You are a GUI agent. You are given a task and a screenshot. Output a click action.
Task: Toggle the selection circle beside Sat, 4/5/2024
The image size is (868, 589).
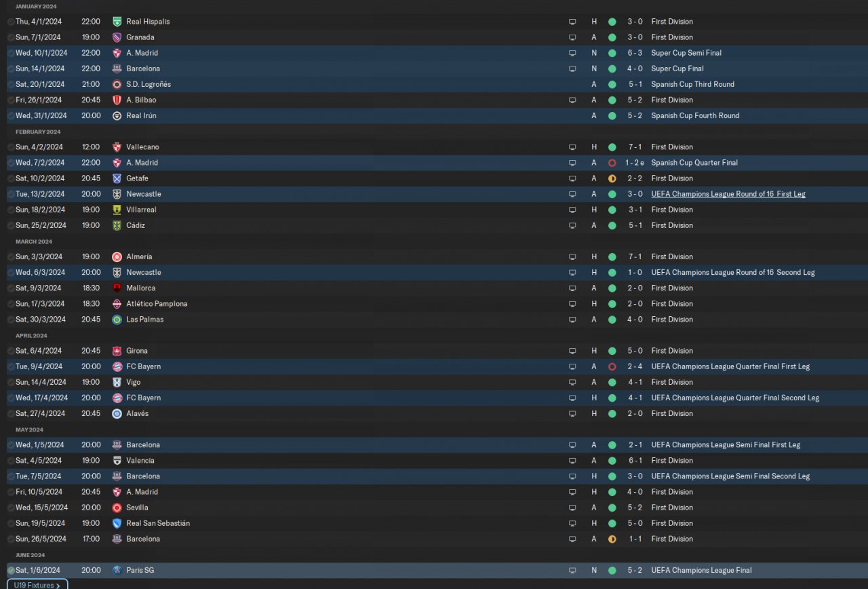pyautogui.click(x=11, y=461)
